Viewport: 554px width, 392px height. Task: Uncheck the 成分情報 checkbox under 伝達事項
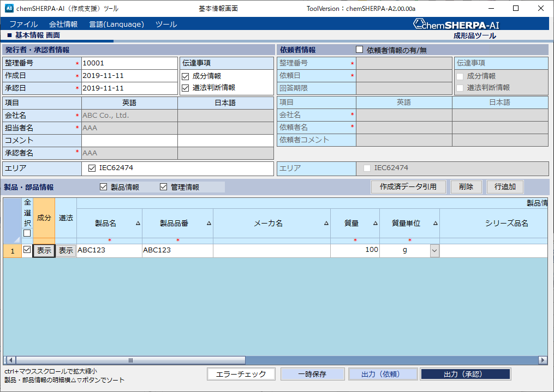(x=186, y=76)
